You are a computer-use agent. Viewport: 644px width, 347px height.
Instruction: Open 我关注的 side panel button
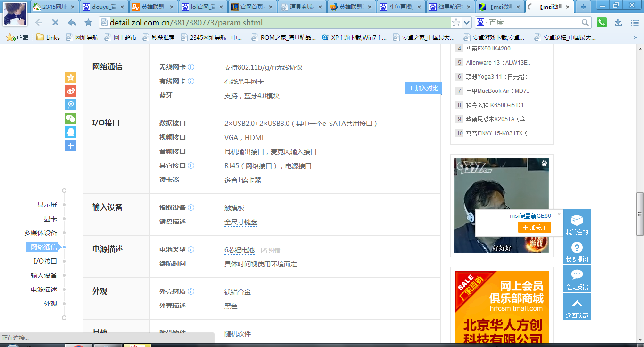pyautogui.click(x=577, y=223)
